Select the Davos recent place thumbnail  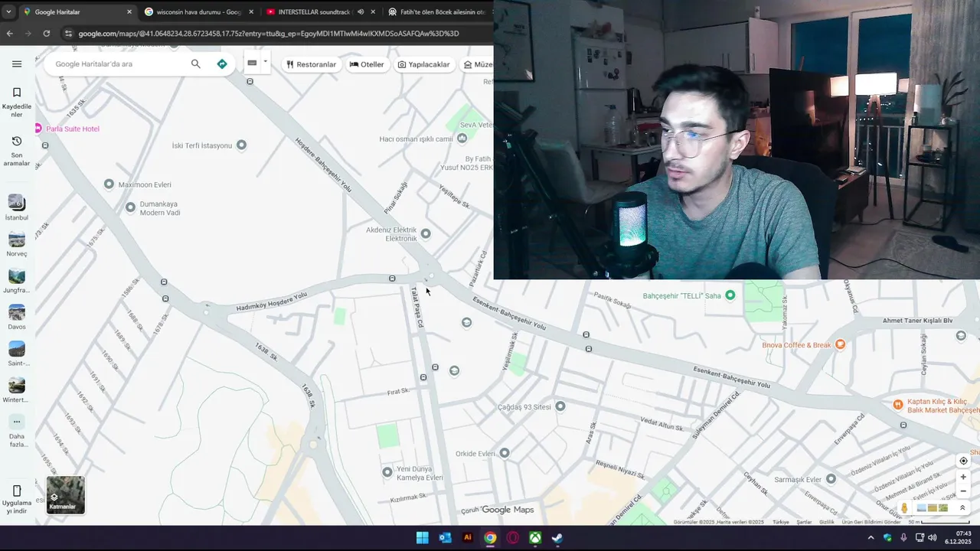[17, 312]
